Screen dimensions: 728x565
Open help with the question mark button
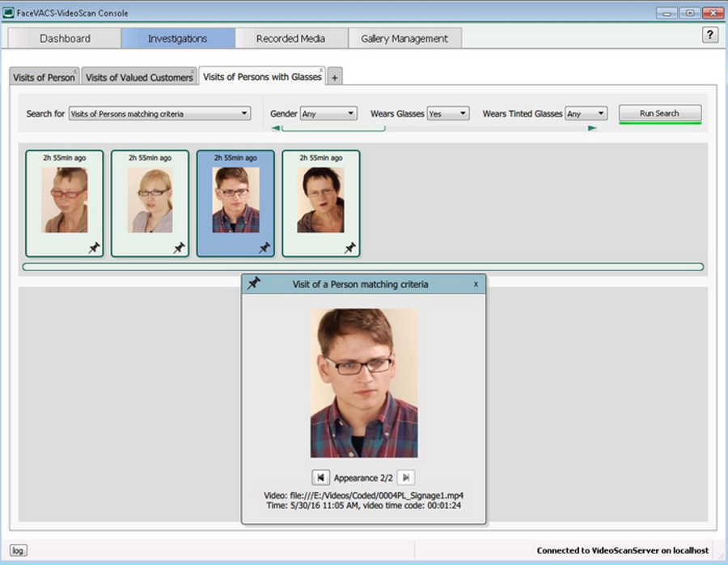point(710,35)
